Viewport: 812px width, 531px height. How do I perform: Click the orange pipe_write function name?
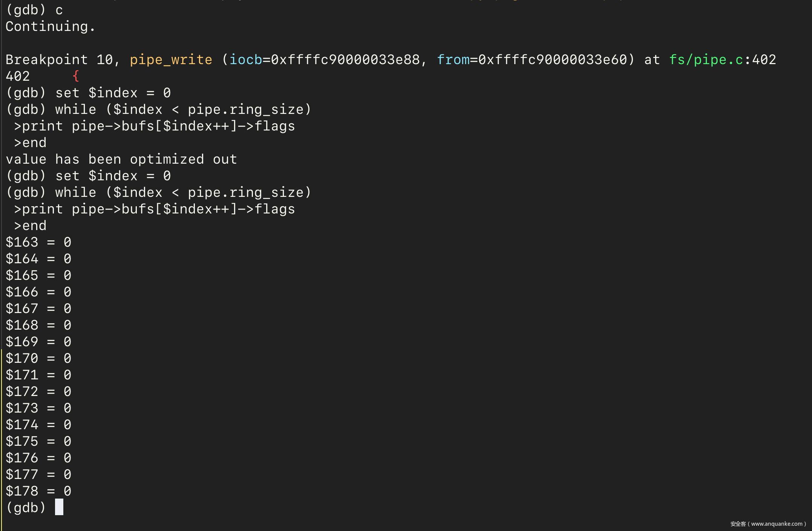pos(171,60)
